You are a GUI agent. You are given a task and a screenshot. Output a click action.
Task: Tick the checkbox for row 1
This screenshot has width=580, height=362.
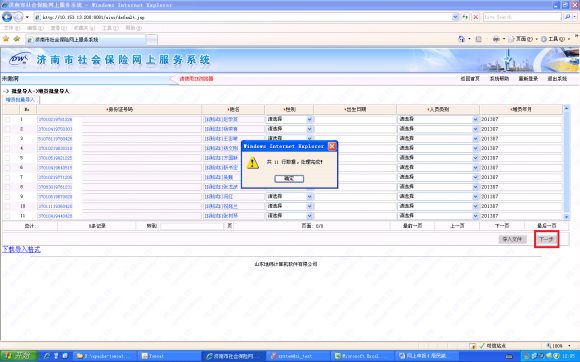click(x=7, y=119)
